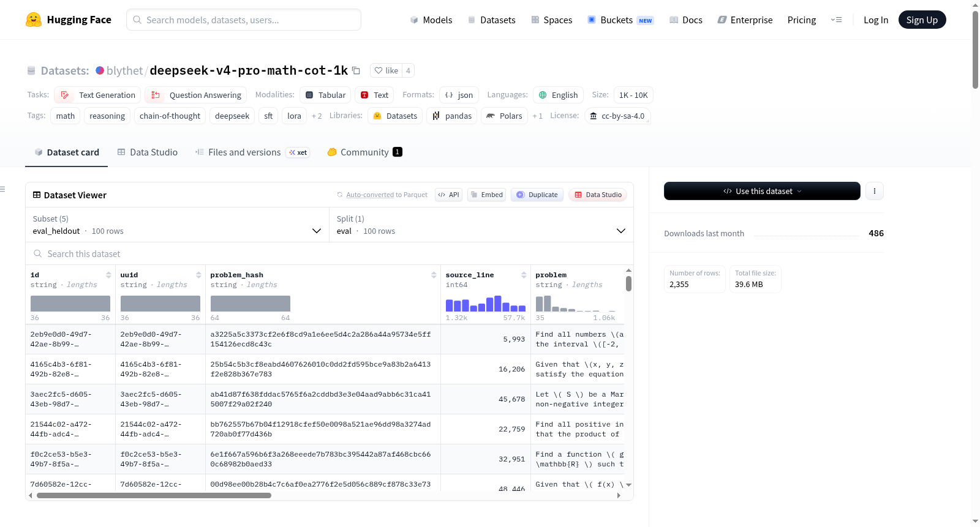Open the Polars library tag
This screenshot has height=527, width=980.
click(x=504, y=116)
